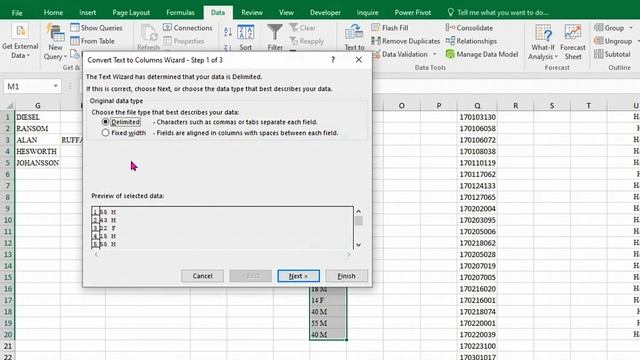Open Text to Columns tool
Screen dimensions: 640x360
pyautogui.click(x=354, y=38)
